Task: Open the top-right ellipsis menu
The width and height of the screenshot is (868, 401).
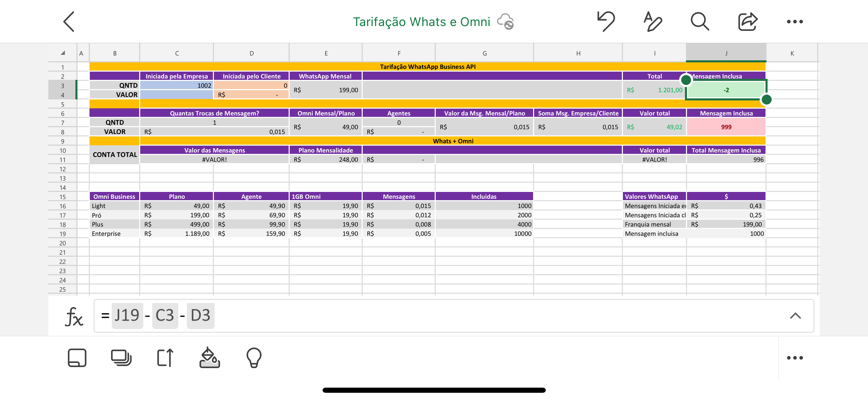Action: point(795,22)
